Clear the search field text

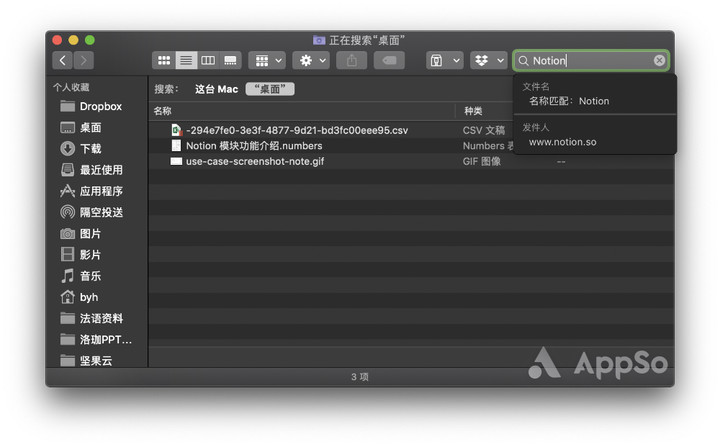click(x=659, y=60)
